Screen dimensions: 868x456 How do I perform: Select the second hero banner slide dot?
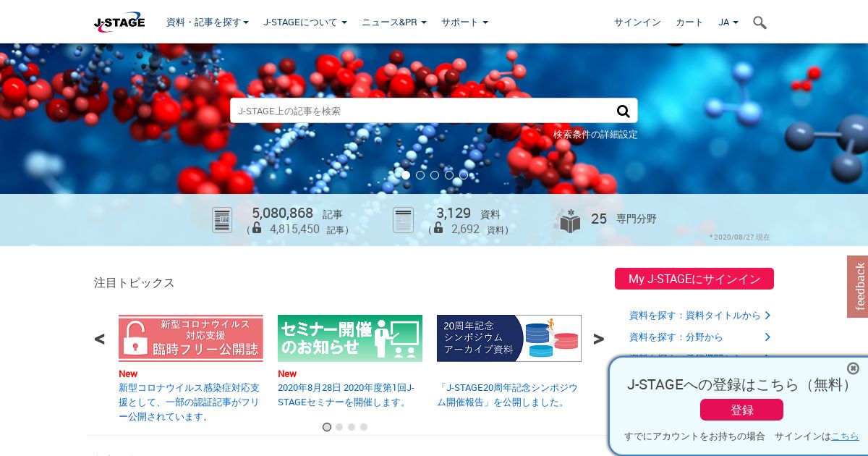coord(420,175)
